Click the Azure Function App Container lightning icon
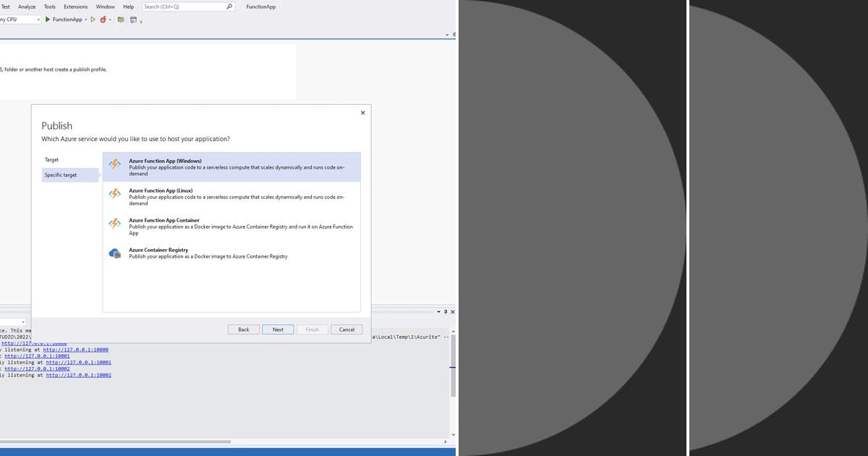 point(115,224)
